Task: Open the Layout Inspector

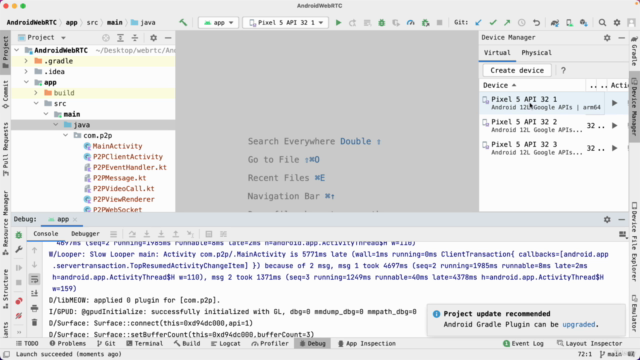Action: [589, 344]
